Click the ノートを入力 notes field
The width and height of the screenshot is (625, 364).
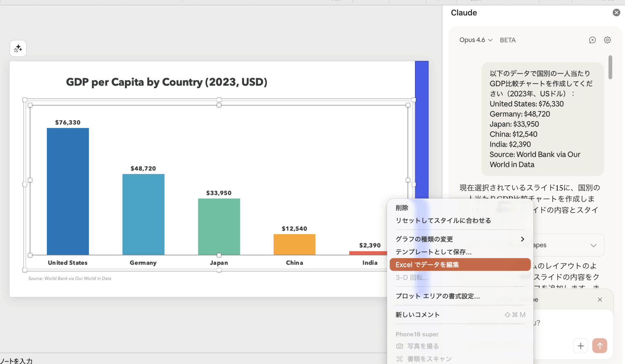click(16, 360)
